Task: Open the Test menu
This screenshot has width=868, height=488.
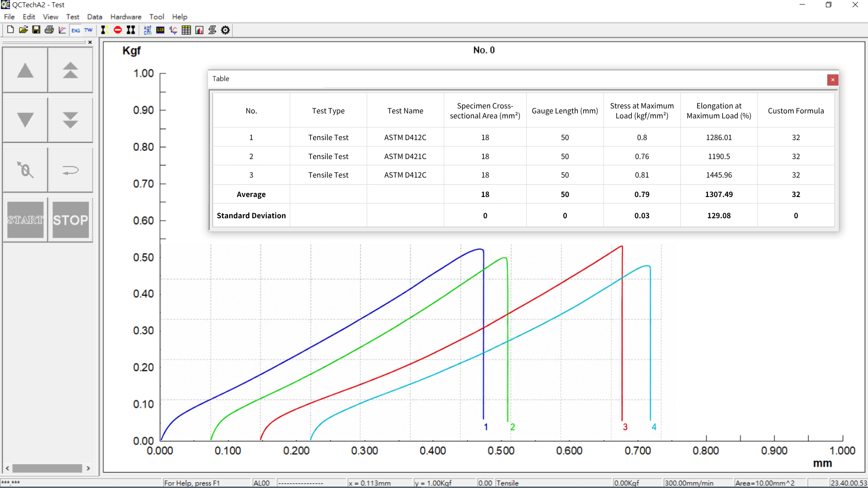Action: [73, 17]
